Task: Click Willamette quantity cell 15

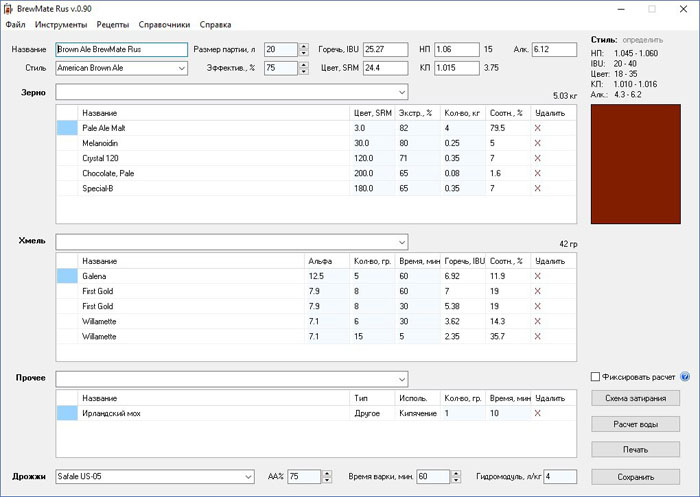Action: coord(372,336)
